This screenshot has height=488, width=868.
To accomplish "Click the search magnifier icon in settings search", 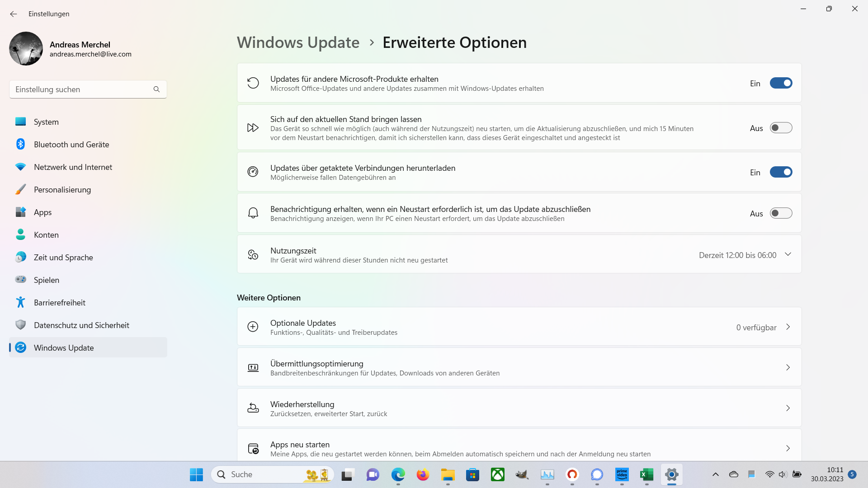I will [x=156, y=89].
